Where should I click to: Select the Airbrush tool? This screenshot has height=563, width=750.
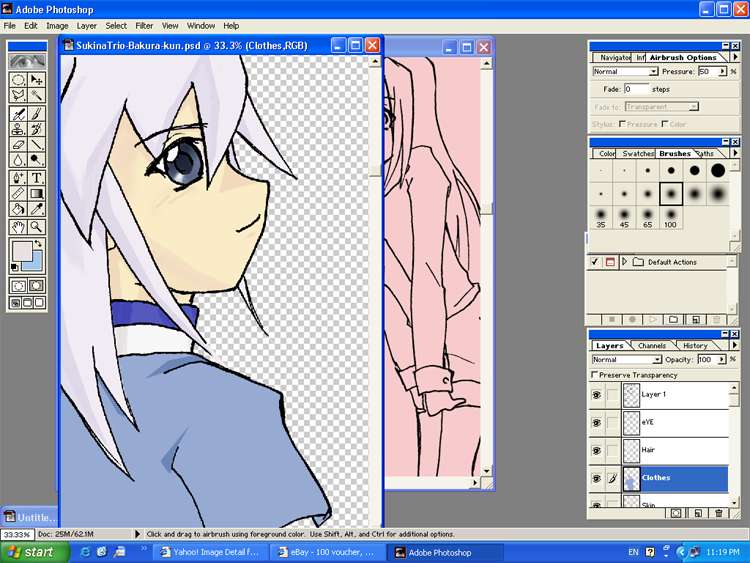(18, 114)
